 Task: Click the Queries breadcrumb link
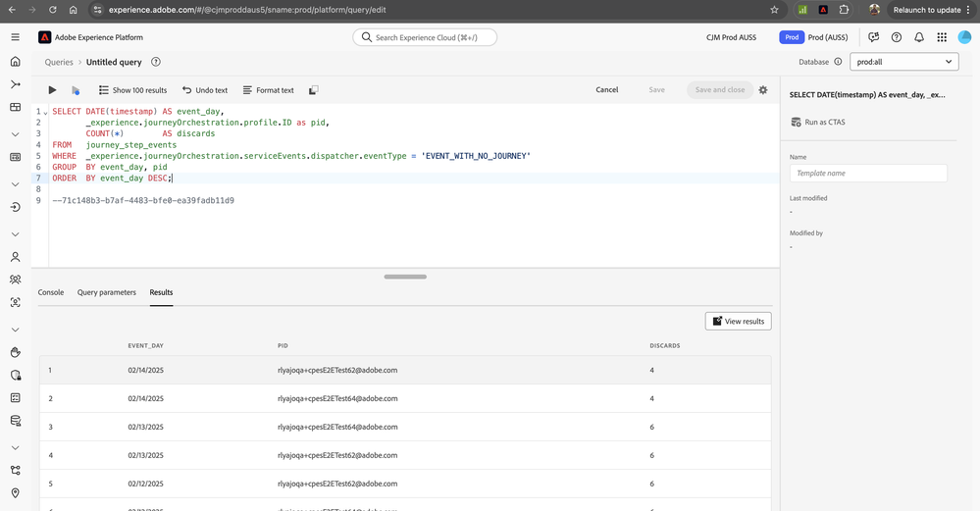click(59, 62)
